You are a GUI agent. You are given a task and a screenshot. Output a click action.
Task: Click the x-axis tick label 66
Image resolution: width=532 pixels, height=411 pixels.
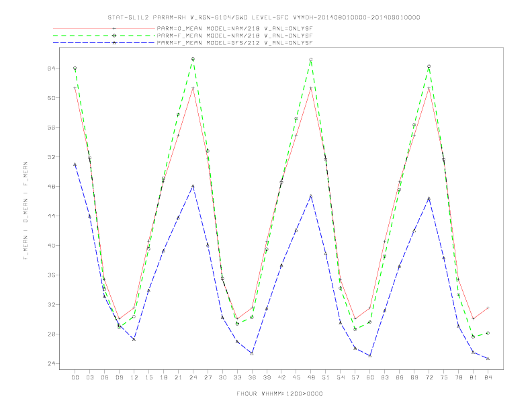[400, 377]
